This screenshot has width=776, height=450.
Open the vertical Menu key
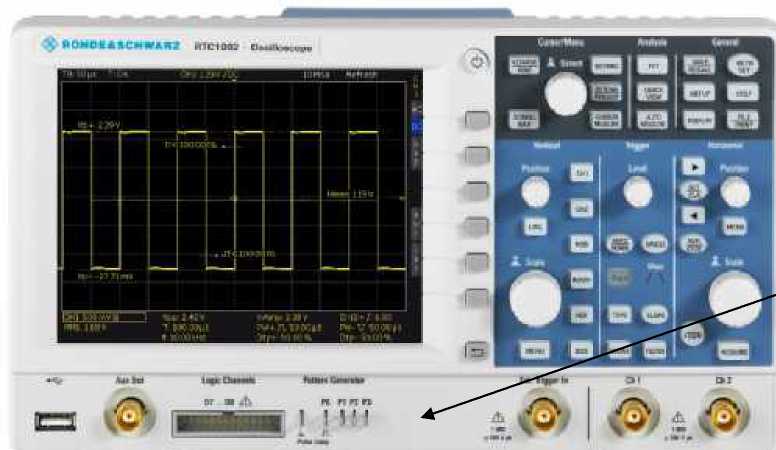click(x=533, y=350)
